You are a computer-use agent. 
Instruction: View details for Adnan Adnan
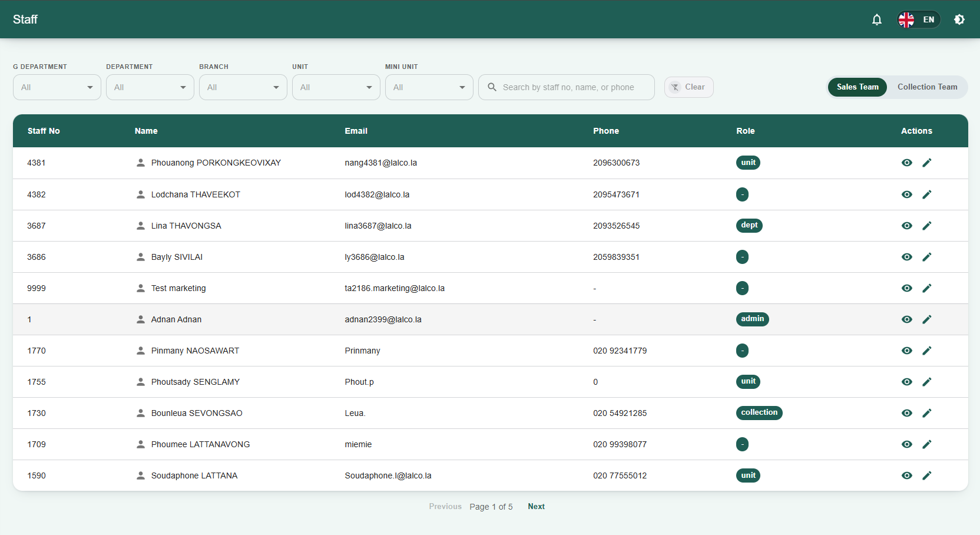coord(907,319)
